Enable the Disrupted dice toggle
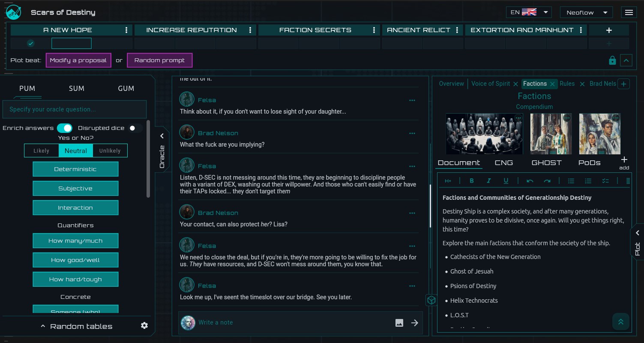This screenshot has height=343, width=644. tap(133, 128)
